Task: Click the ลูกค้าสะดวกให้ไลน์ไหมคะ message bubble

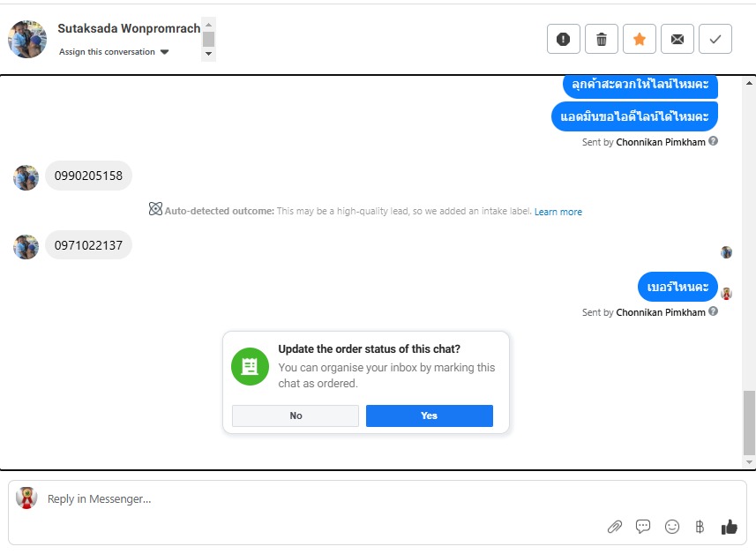Action: click(x=640, y=86)
